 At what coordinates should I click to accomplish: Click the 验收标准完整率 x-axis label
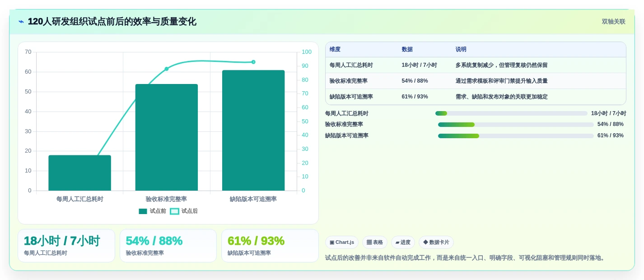tap(167, 199)
